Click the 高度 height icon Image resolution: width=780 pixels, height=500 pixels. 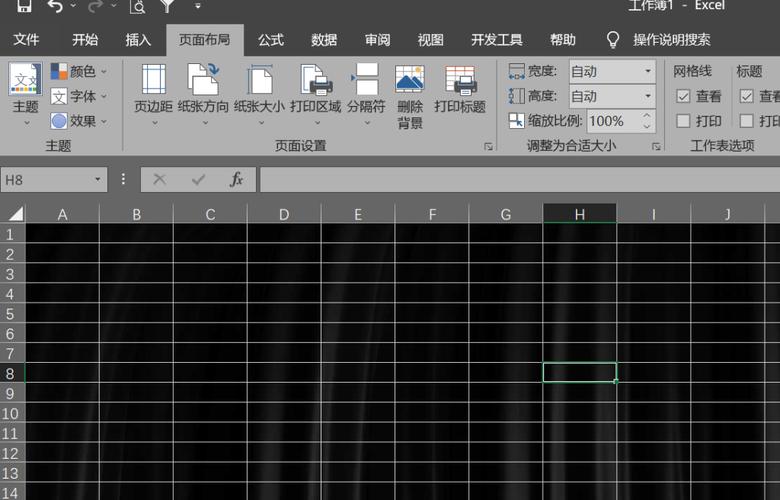point(516,96)
